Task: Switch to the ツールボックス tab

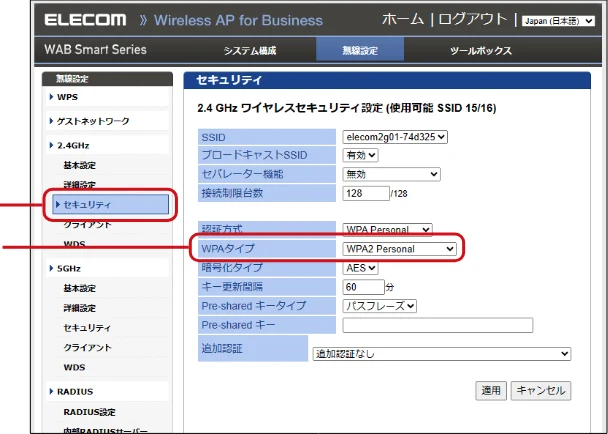Action: tap(481, 51)
